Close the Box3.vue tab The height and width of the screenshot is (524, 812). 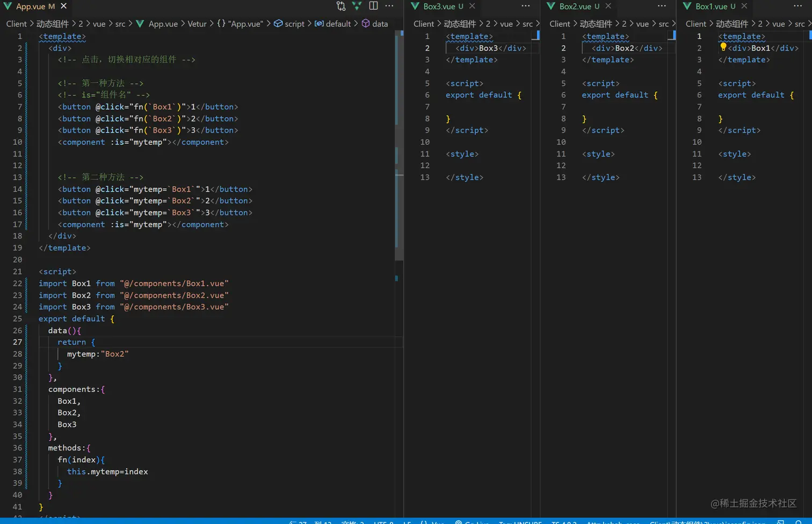[x=472, y=6]
